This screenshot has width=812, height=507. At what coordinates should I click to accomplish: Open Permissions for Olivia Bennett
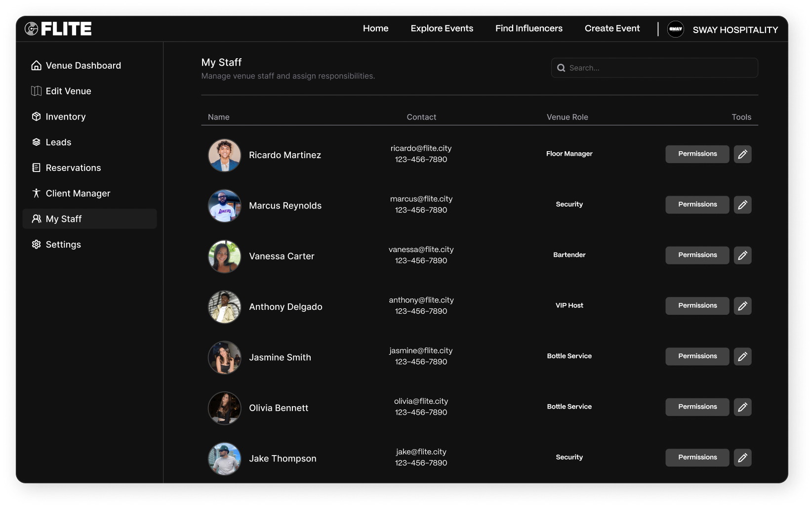pos(697,407)
